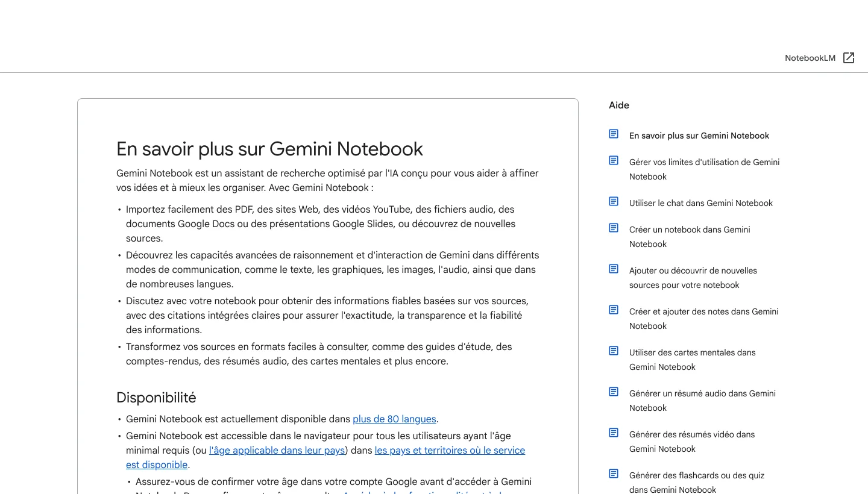
Task: Open the NotebookLM link in the header
Action: tap(810, 58)
